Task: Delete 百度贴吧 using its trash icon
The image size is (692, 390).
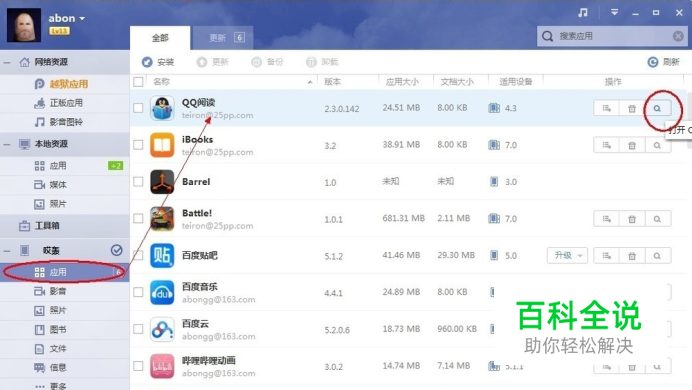Action: (632, 256)
